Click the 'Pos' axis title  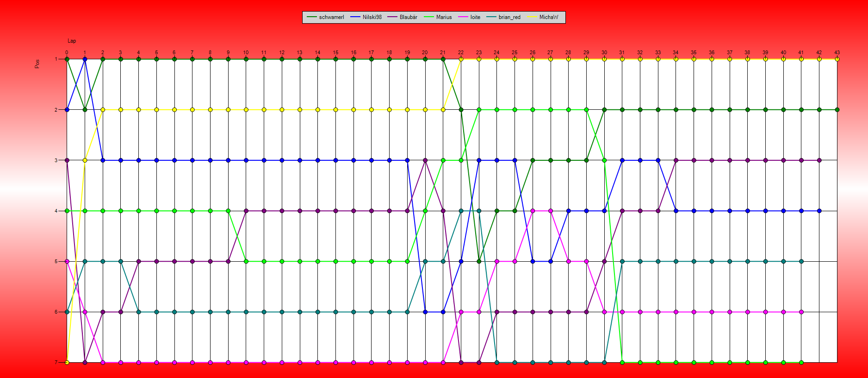point(37,64)
